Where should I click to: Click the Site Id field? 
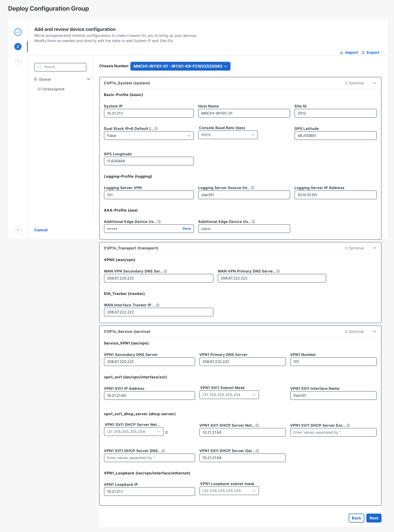(335, 113)
